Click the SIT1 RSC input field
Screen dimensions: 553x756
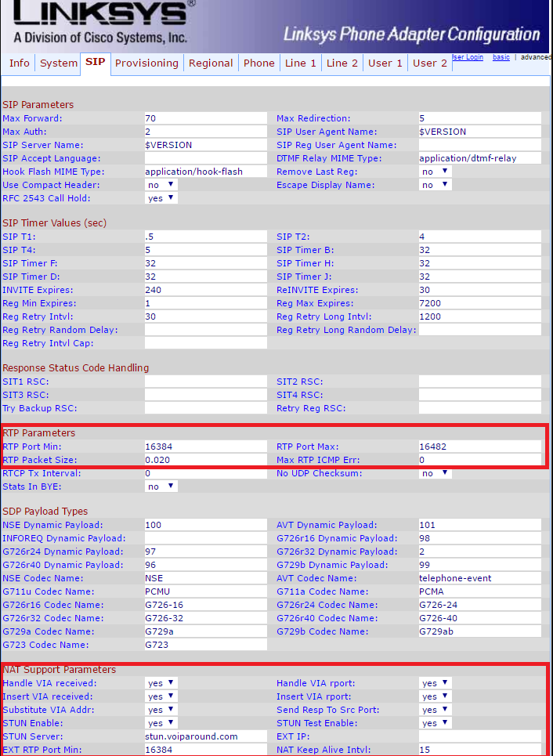(x=206, y=382)
